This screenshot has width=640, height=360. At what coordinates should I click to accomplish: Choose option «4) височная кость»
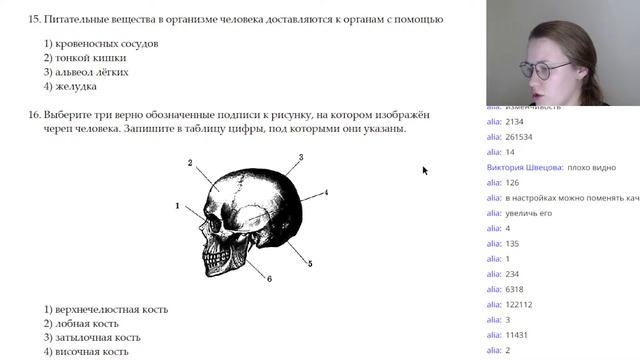pyautogui.click(x=86, y=351)
